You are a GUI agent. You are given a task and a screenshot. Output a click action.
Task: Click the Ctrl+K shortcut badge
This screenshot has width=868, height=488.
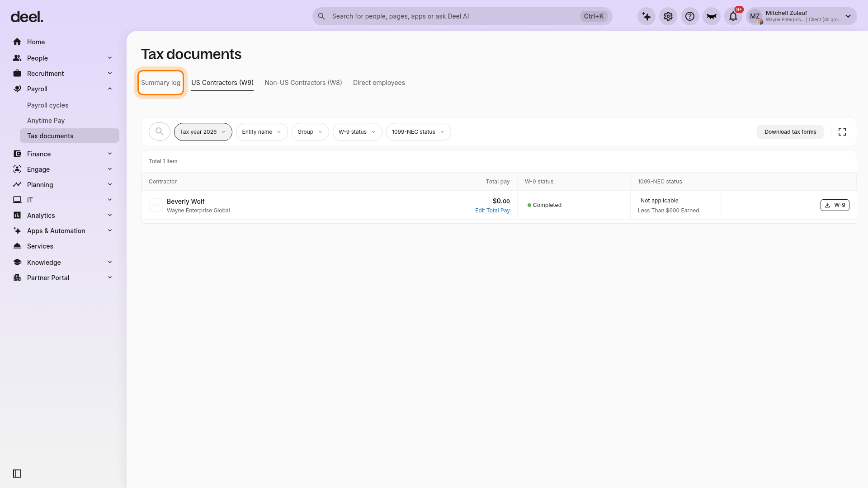pyautogui.click(x=594, y=16)
